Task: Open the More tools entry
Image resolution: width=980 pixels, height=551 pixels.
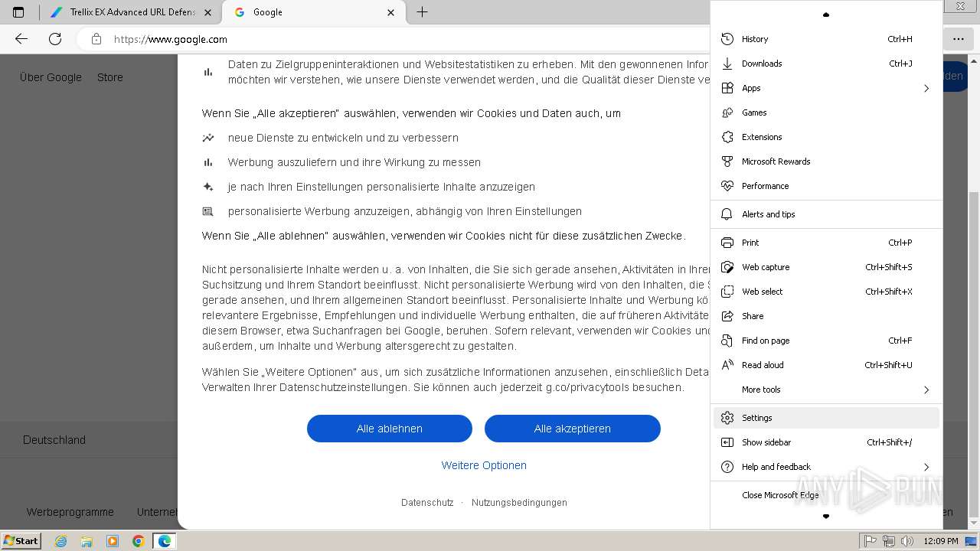Action: click(x=826, y=390)
